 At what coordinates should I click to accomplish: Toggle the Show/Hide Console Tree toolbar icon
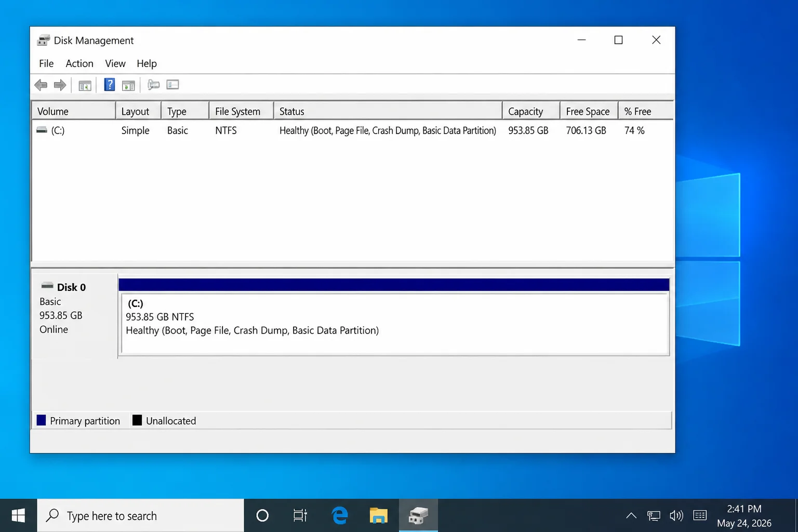click(85, 85)
